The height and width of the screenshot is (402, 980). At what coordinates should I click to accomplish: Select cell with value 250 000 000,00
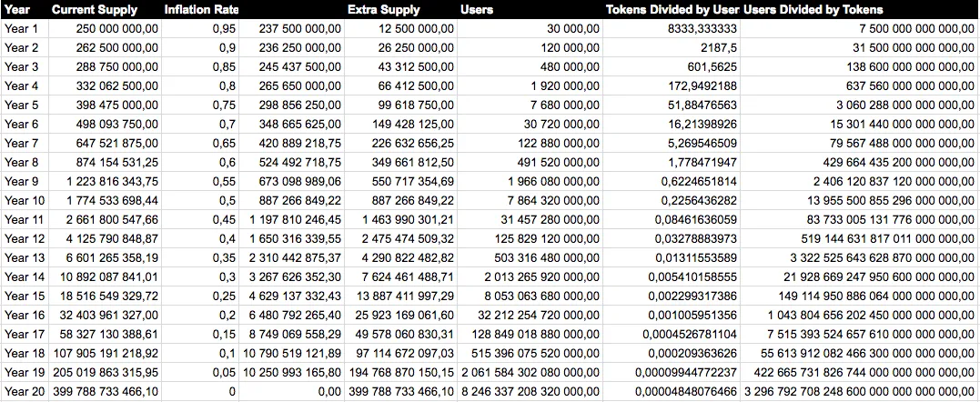tap(105, 29)
